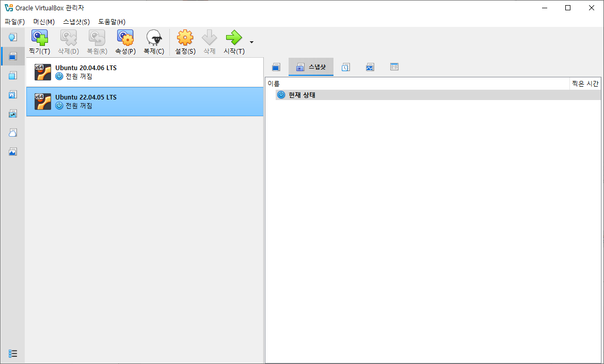Viewport: 604px width, 364px height.
Task: Select the Machines sidebar tool
Action: click(x=13, y=57)
